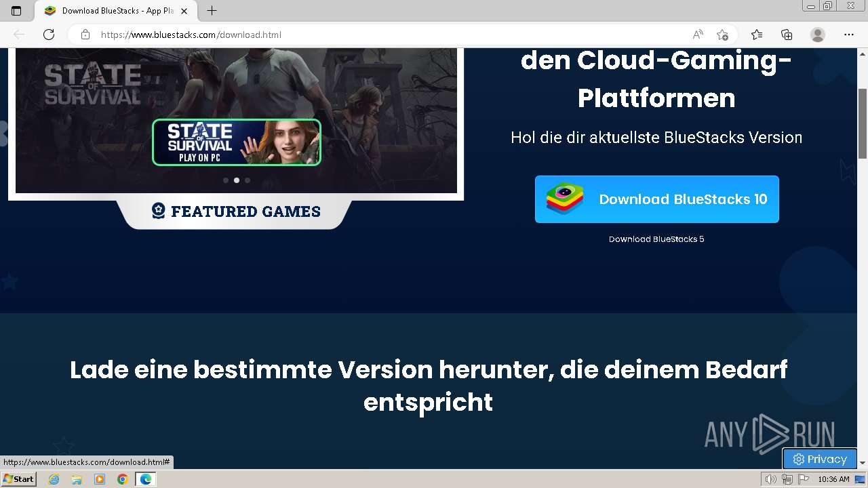Click the taskbar clock showing 10:36 AM
The width and height of the screenshot is (868, 488).
833,479
